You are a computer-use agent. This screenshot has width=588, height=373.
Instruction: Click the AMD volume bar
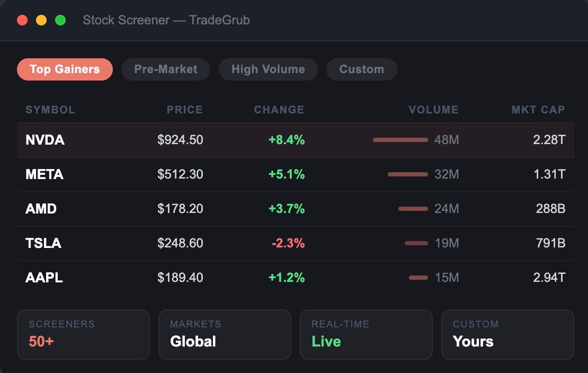(x=413, y=209)
